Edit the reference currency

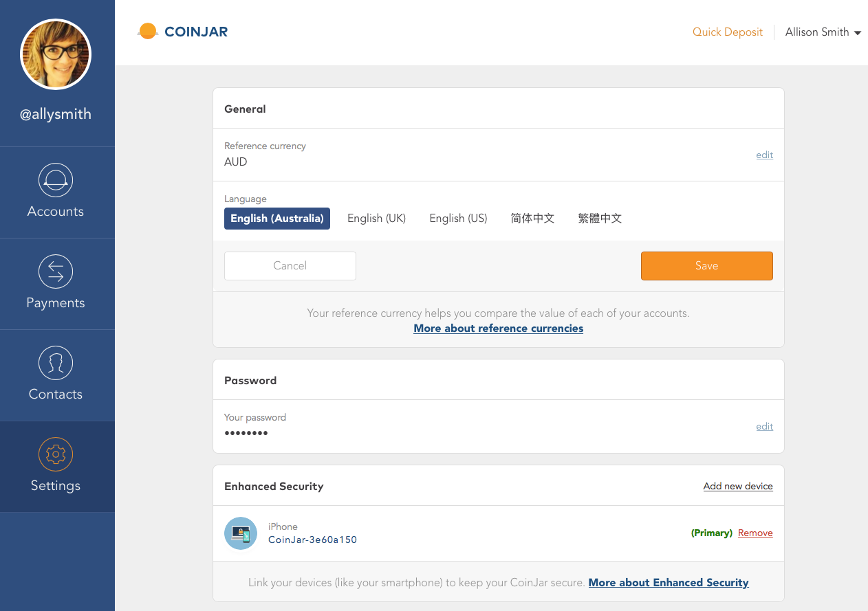[x=764, y=155]
